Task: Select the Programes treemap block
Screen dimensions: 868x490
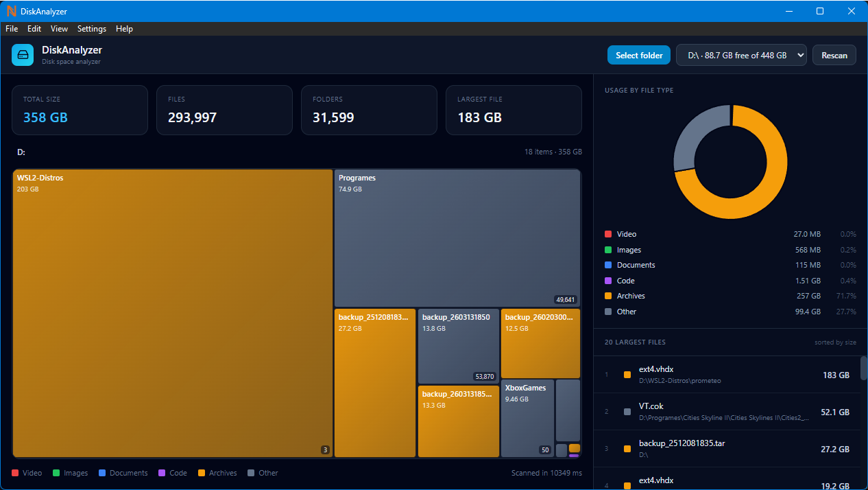Action: point(457,238)
